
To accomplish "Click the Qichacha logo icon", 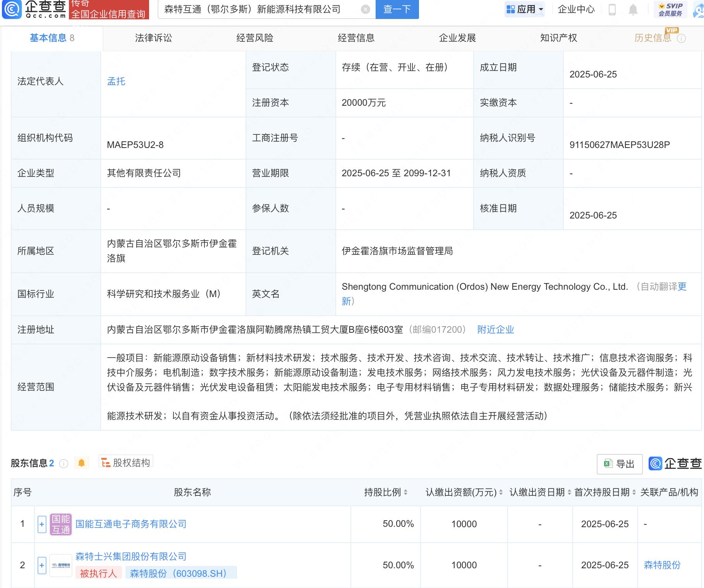I will click(34, 9).
